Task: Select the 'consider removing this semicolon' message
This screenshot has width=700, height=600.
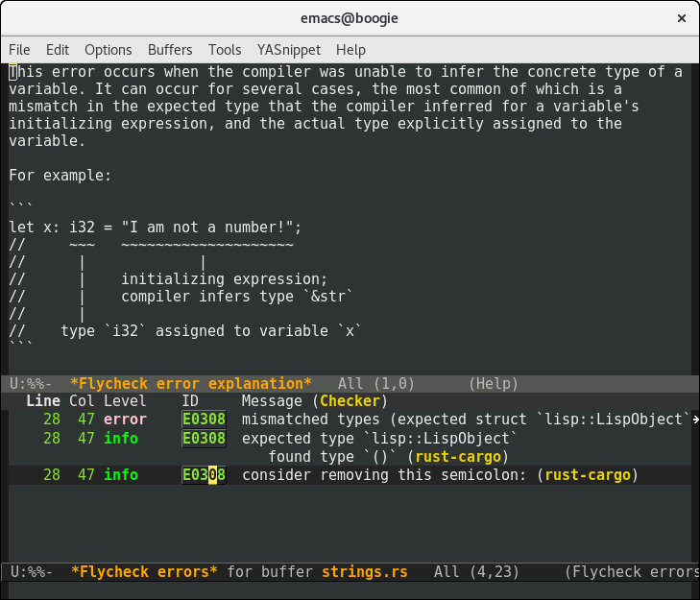Action: tap(389, 475)
